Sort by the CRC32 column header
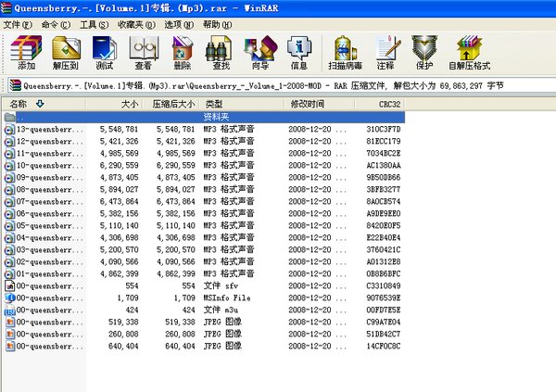 tap(380, 104)
